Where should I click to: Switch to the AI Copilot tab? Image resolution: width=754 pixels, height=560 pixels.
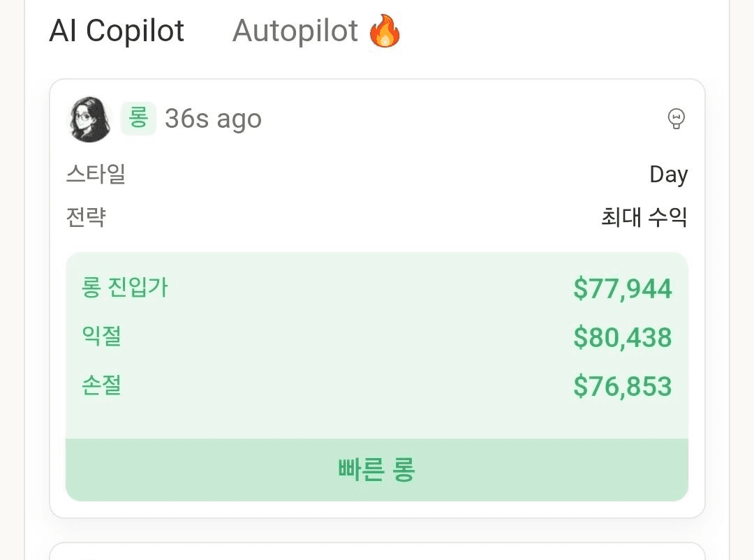pos(117,31)
